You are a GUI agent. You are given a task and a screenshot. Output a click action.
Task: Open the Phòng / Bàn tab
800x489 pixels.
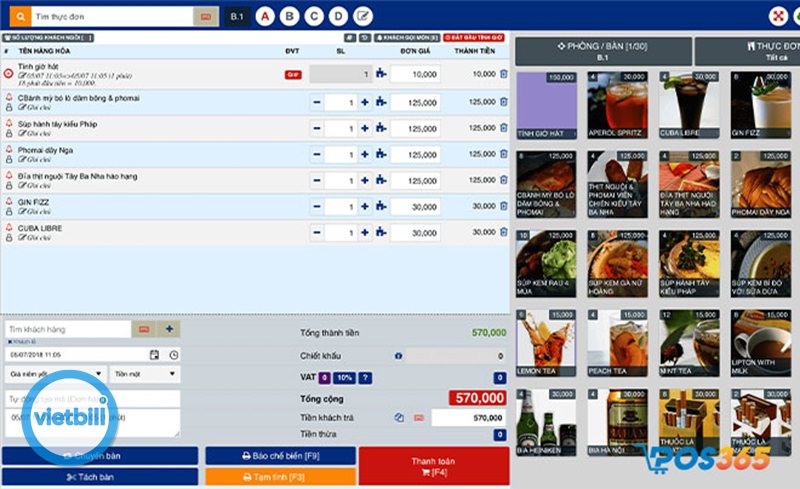tap(602, 51)
